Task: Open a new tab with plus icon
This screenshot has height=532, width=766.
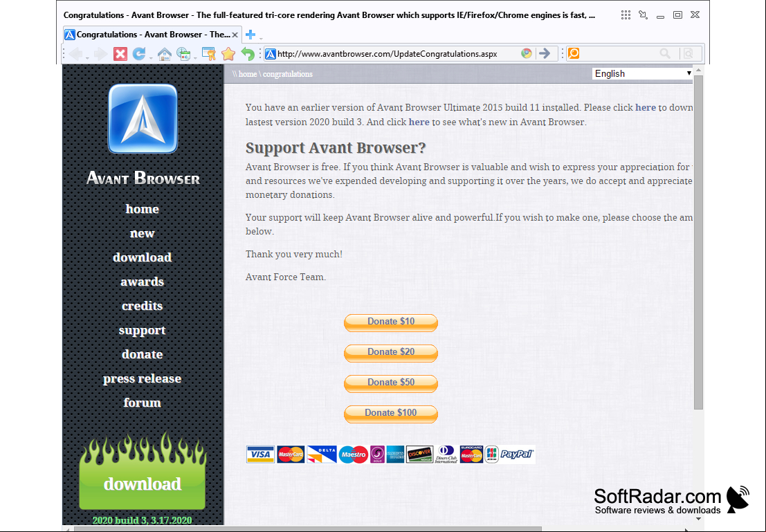Action: tap(250, 35)
